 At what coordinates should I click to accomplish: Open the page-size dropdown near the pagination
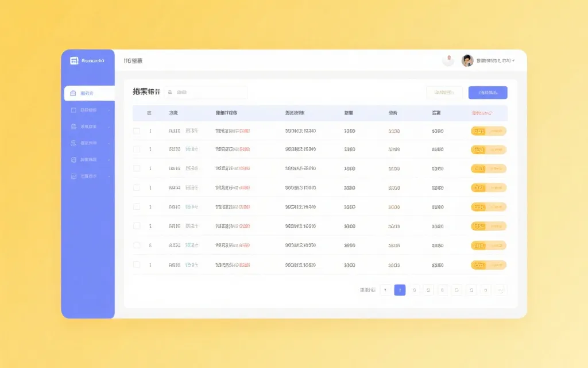(x=367, y=290)
